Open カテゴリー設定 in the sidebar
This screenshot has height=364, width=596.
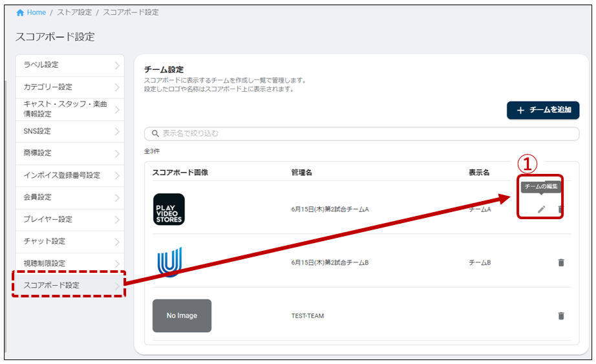70,87
